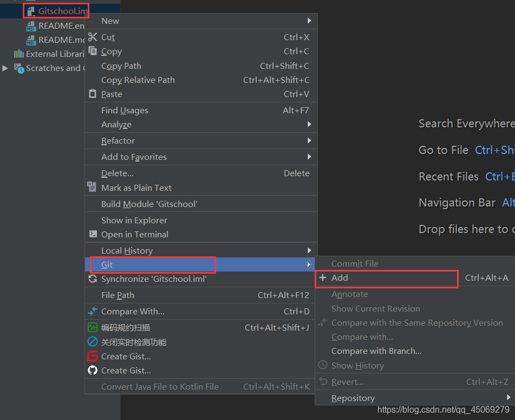This screenshot has height=420, width=515.
Task: Click the Paste clipboard icon
Action: pyautogui.click(x=93, y=94)
